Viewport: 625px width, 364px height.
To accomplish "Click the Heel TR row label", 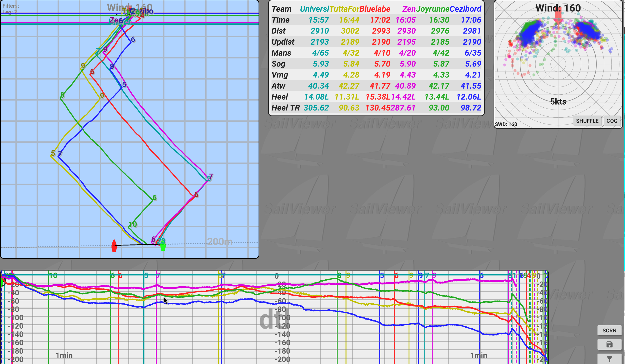I will [285, 108].
